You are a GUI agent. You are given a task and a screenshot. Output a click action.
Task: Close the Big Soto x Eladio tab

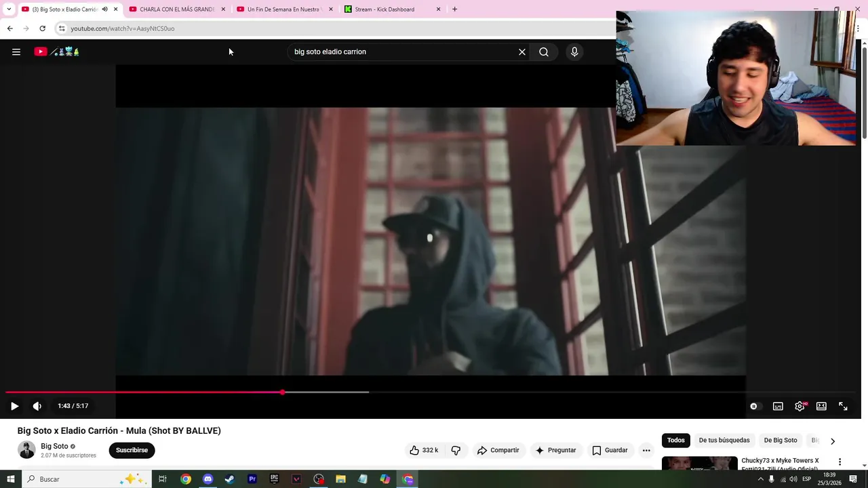tap(115, 9)
